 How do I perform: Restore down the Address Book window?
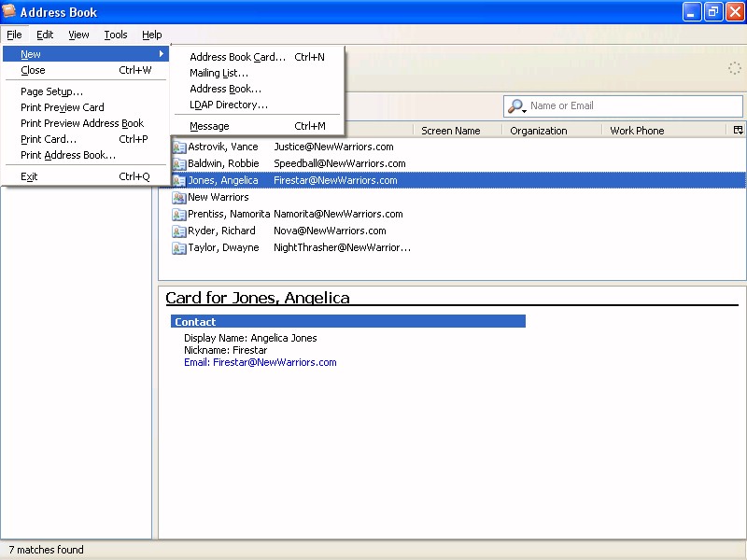[713, 12]
